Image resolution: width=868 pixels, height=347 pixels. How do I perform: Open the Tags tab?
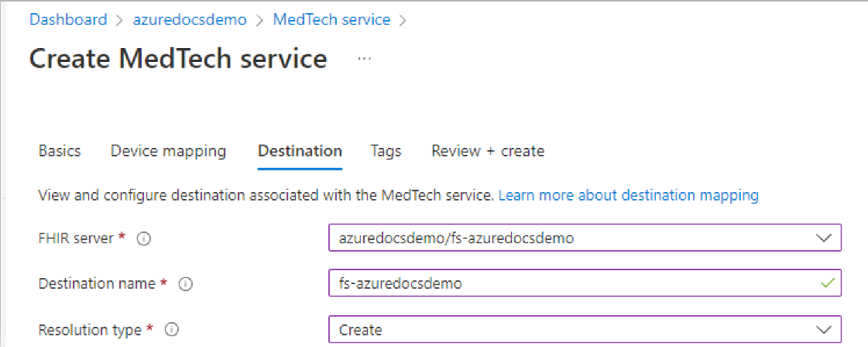[x=386, y=151]
